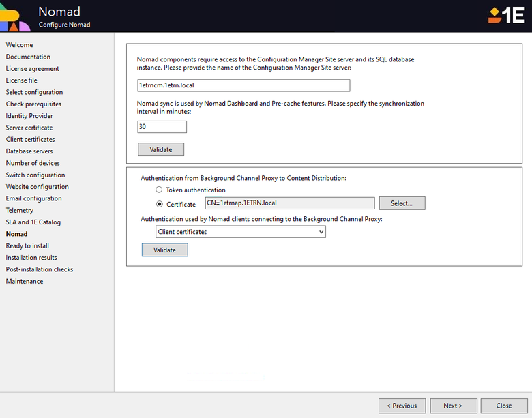Image resolution: width=532 pixels, height=418 pixels.
Task: Click the Configuration Manager Site server field
Action: tap(243, 85)
